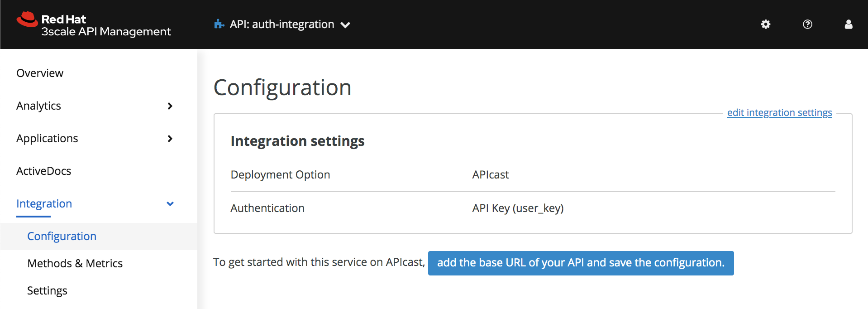Click add the base URL button
Image resolution: width=868 pixels, height=309 pixels.
(x=581, y=263)
